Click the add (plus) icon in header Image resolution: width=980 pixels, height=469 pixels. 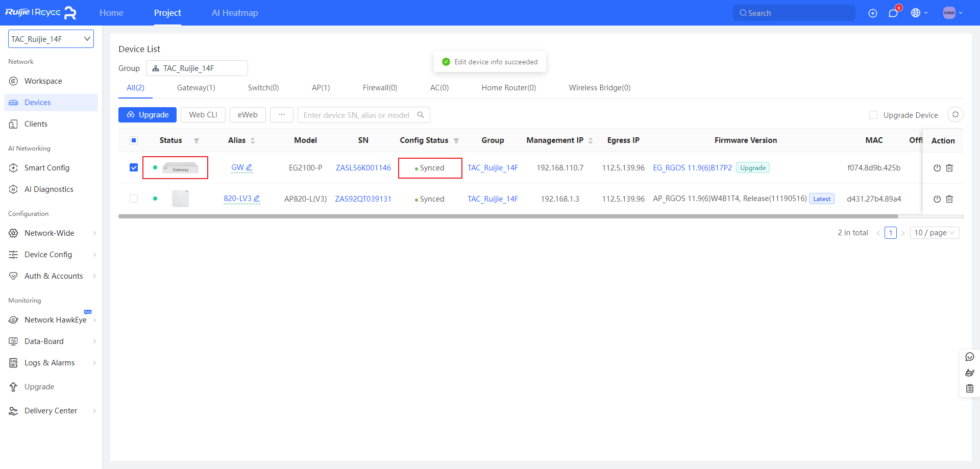click(x=873, y=13)
